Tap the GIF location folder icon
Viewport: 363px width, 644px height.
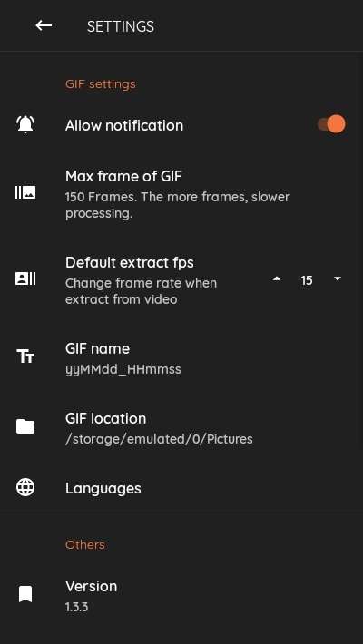tap(25, 426)
